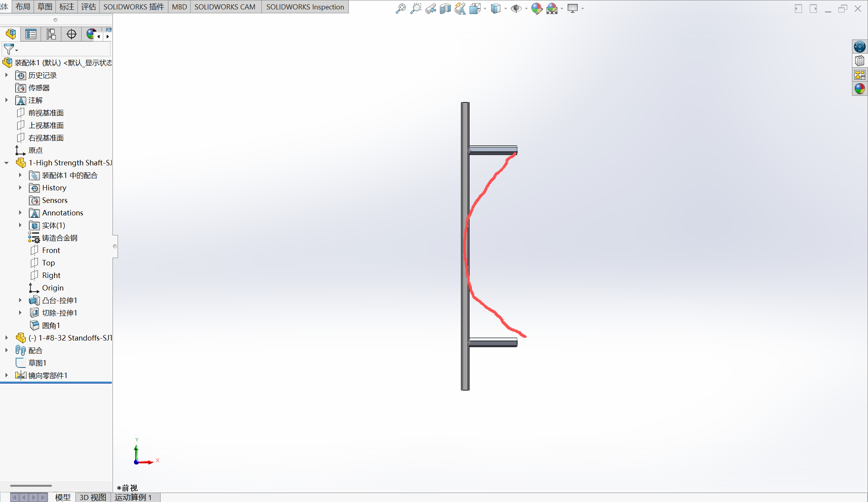Image resolution: width=868 pixels, height=502 pixels.
Task: Switch to the 运动算例 1 tab
Action: [133, 497]
